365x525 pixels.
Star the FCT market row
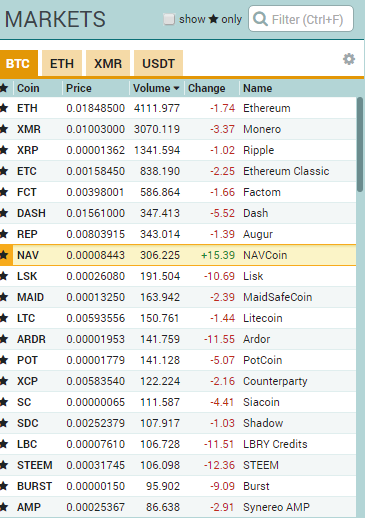click(x=4, y=192)
